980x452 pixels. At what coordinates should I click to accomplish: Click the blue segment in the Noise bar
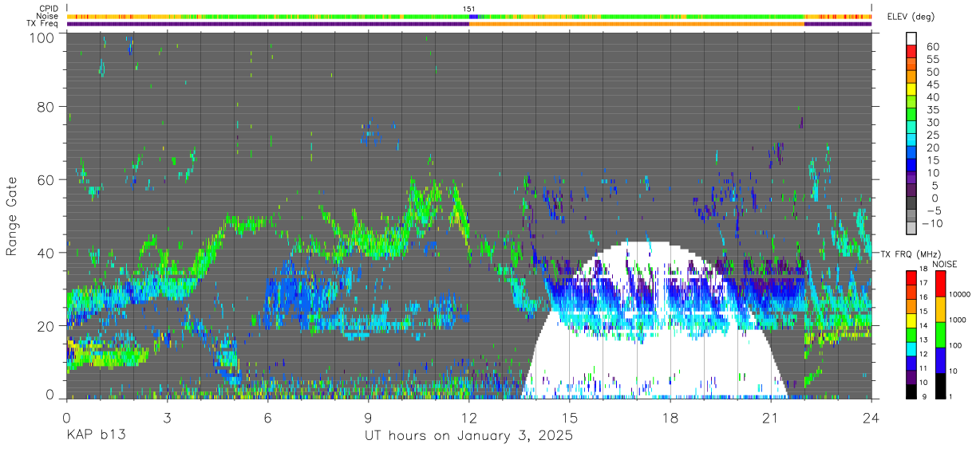[x=473, y=17]
